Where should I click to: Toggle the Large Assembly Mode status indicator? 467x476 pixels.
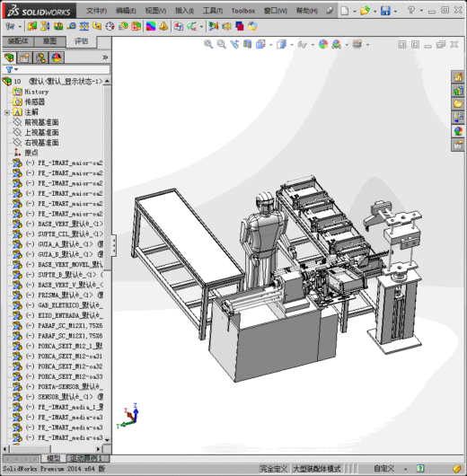pyautogui.click(x=317, y=469)
